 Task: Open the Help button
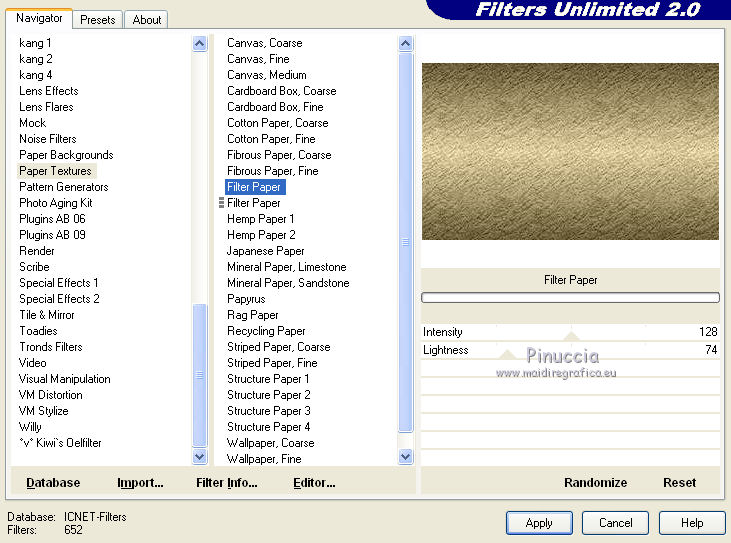pos(692,523)
